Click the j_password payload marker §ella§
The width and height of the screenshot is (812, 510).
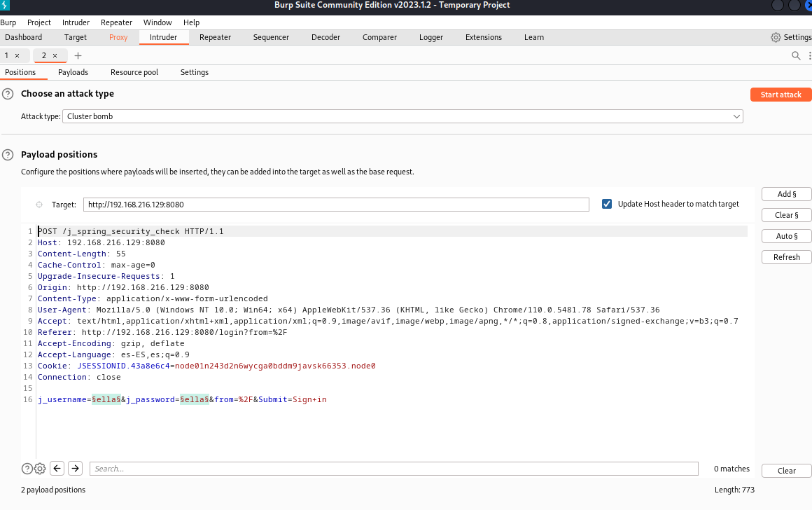(194, 399)
